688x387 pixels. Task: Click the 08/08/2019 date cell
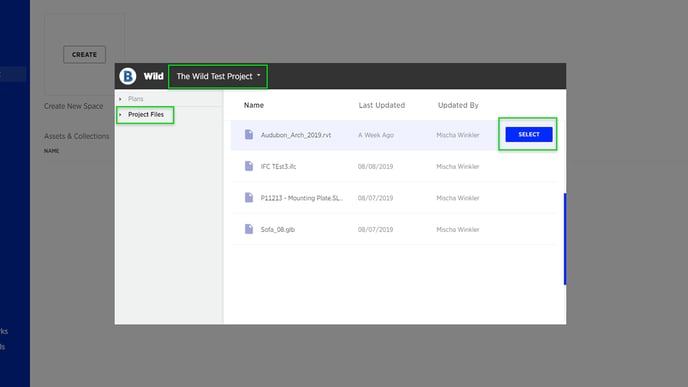pos(375,167)
